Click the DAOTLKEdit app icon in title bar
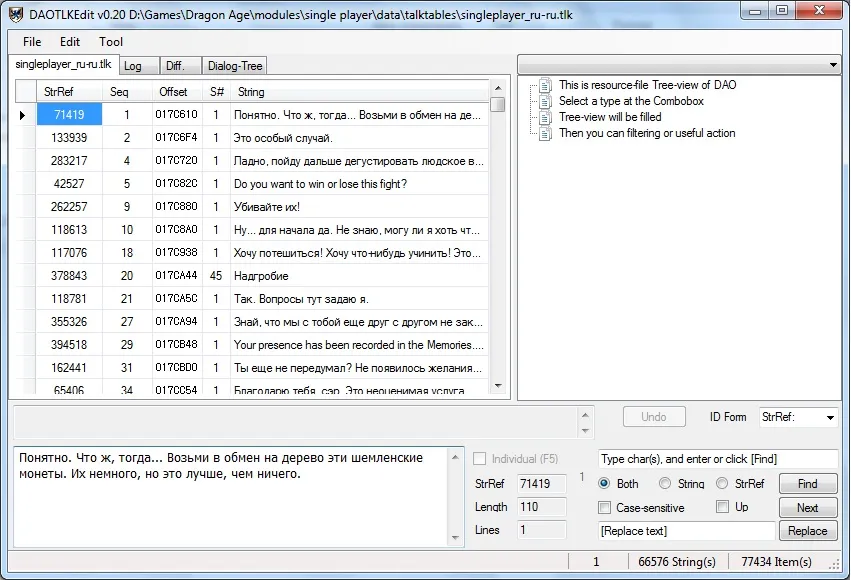 pyautogui.click(x=17, y=13)
